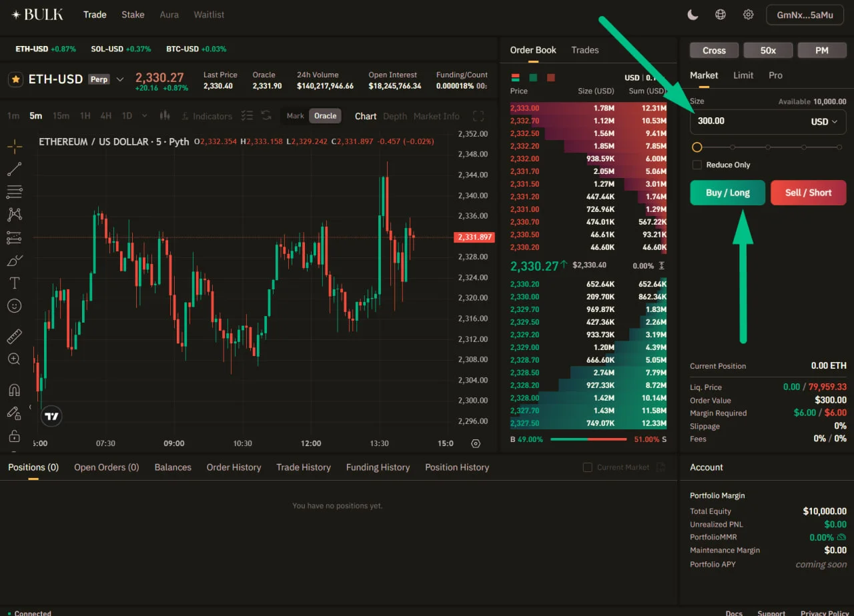854x616 pixels.
Task: Toggle the magnet snap mode
Action: [14, 390]
